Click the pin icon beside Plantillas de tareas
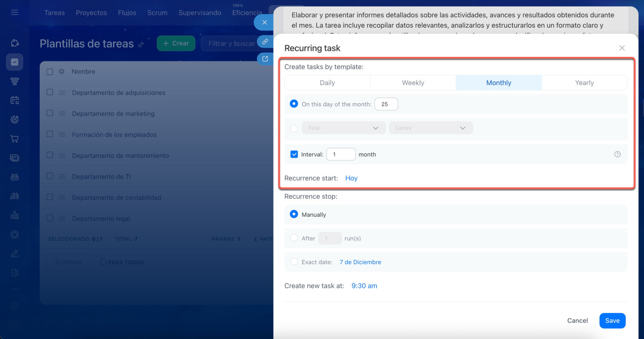Viewport: 644px width, 339px height. 141,45
